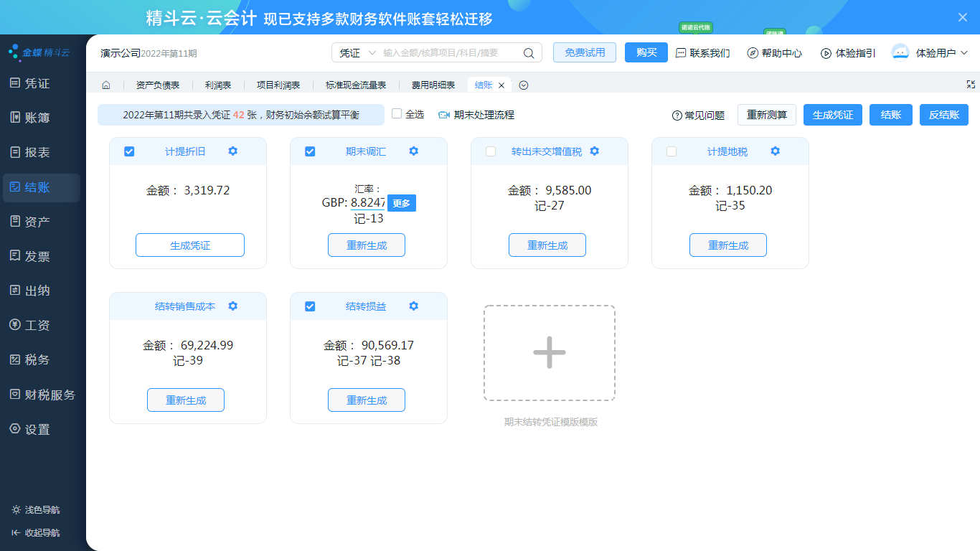Expand the 凭证 search type dropdown

tap(357, 53)
